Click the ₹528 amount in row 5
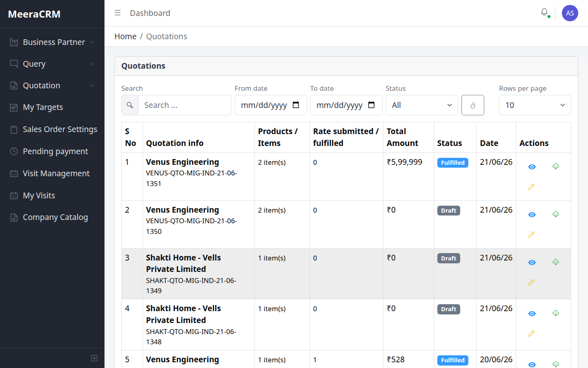 (396, 359)
